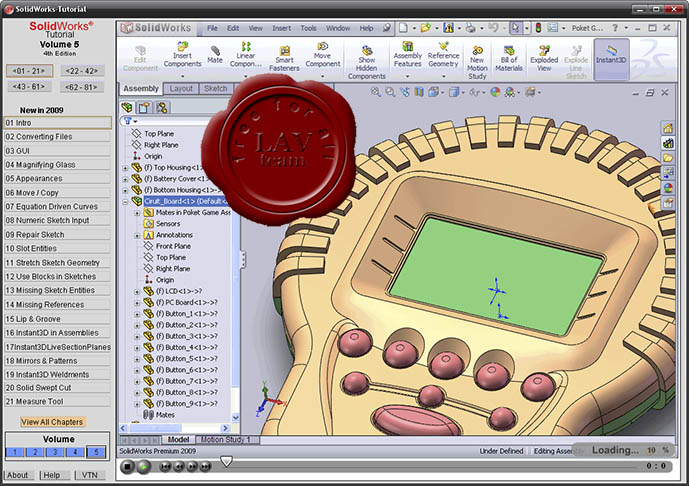Click the New document icon
This screenshot has height=486, width=689.
[x=403, y=28]
